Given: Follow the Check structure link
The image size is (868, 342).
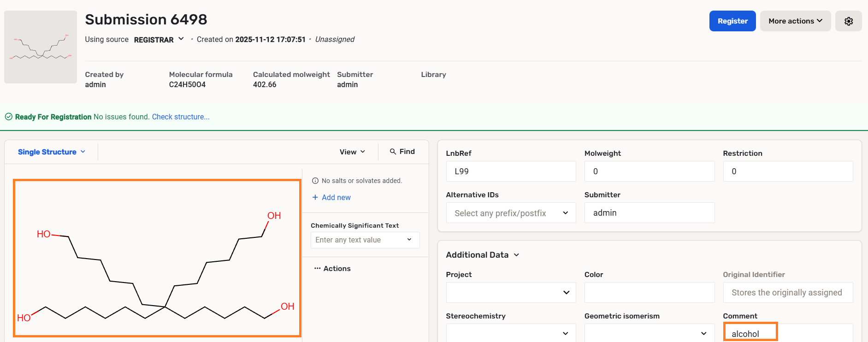Looking at the screenshot, I should tap(181, 117).
